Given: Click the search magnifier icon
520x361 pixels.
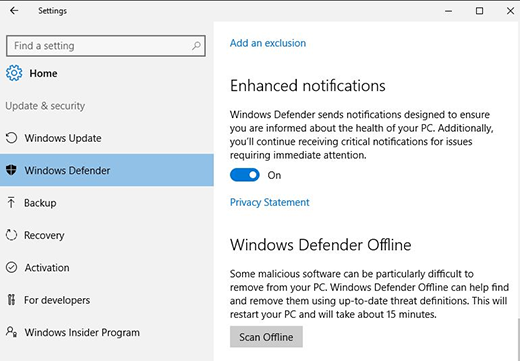Looking at the screenshot, I should [196, 46].
